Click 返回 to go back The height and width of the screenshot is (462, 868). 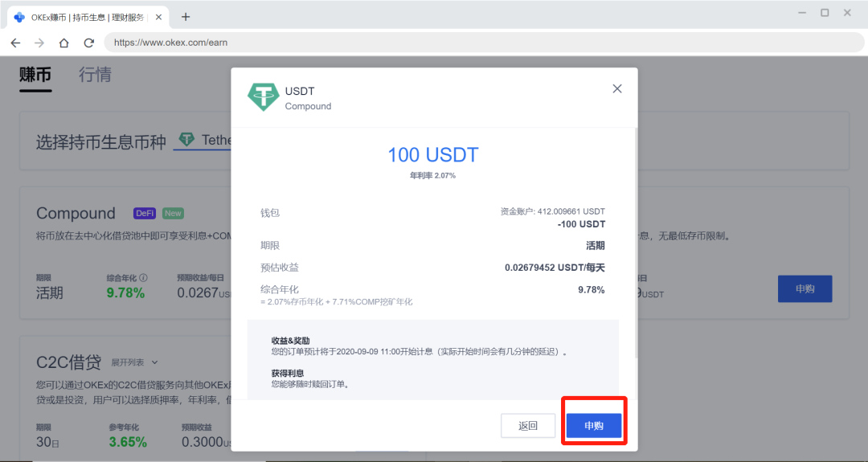pos(528,426)
